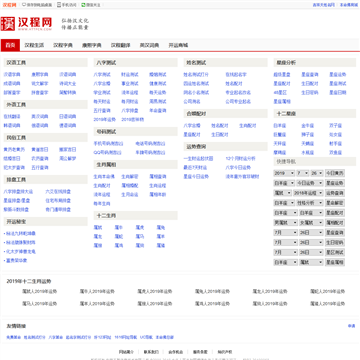Click the 车牌号码测吉凶 link
The width and height of the screenshot is (360, 360).
coord(150,153)
